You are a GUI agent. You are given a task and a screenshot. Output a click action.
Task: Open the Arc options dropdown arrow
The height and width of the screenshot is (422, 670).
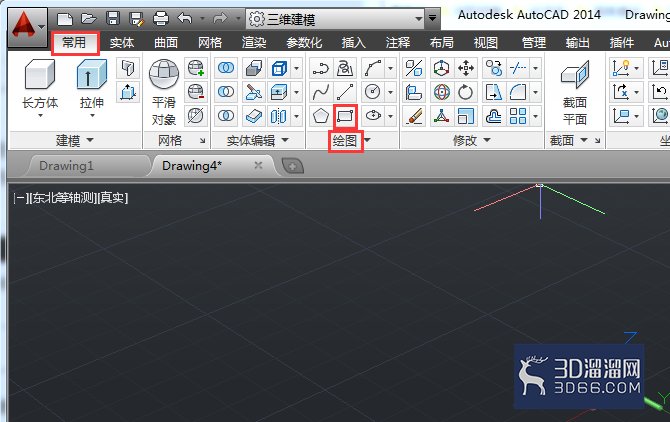[x=390, y=68]
